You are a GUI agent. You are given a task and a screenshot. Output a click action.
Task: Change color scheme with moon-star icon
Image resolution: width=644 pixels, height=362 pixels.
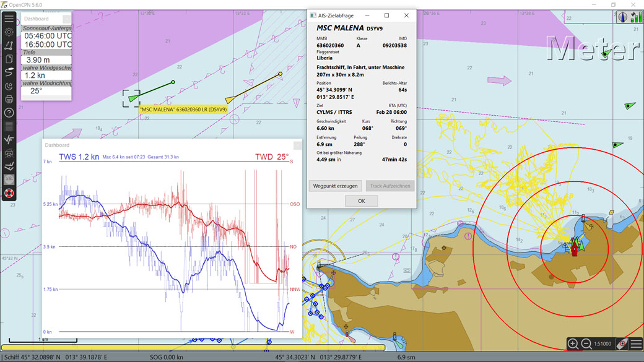[9, 86]
